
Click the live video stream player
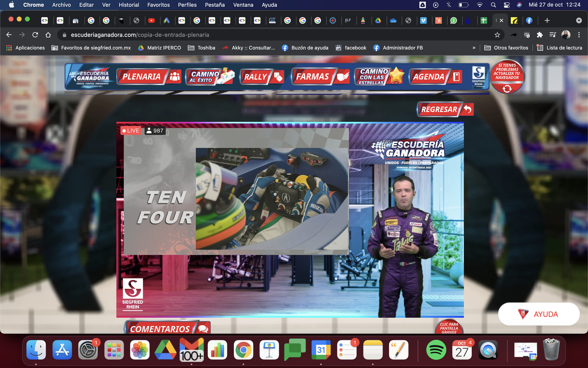click(290, 220)
